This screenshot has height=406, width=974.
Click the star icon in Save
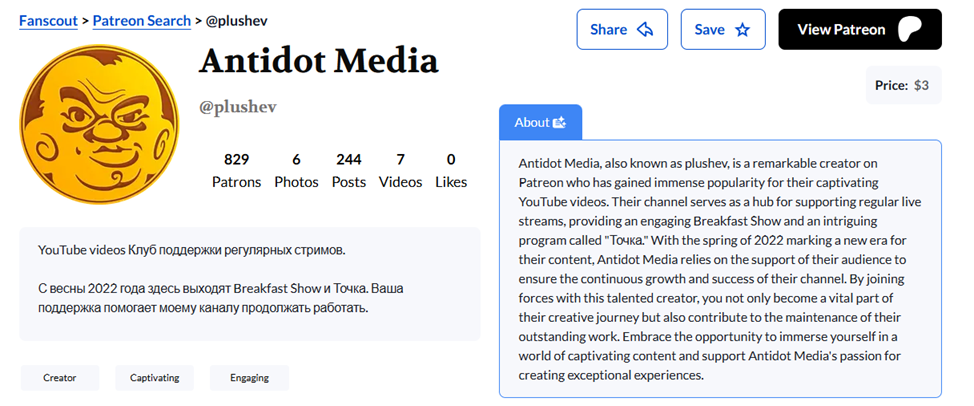click(742, 30)
